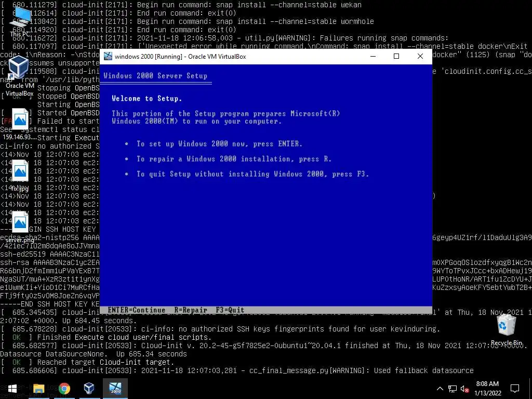Click 'To repair a Windows 2000 installation' line

234,159
